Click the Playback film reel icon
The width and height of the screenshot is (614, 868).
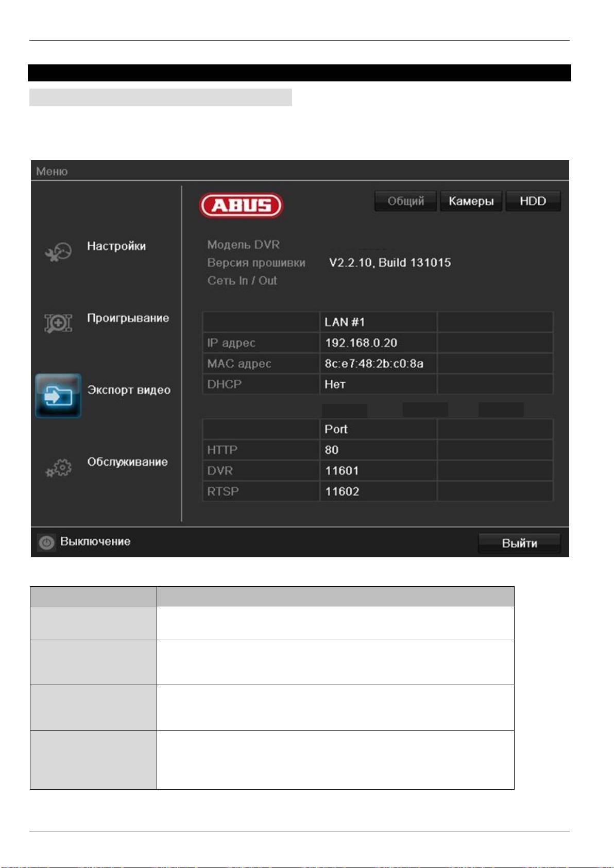coord(58,323)
